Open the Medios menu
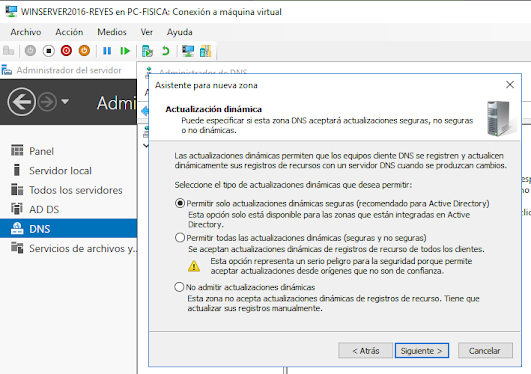This screenshot has width=531, height=374. pos(112,32)
